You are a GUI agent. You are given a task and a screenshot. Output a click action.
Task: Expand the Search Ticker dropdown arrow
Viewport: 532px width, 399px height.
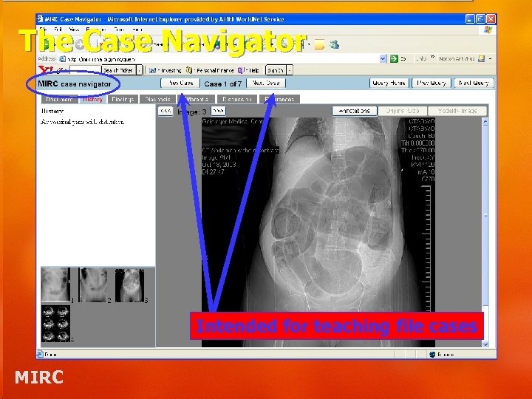click(140, 70)
